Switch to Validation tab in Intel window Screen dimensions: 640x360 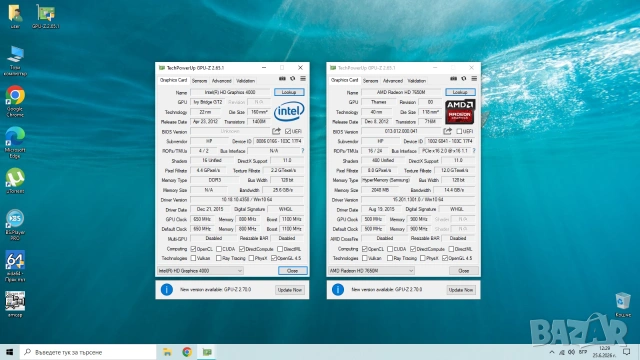tap(245, 81)
